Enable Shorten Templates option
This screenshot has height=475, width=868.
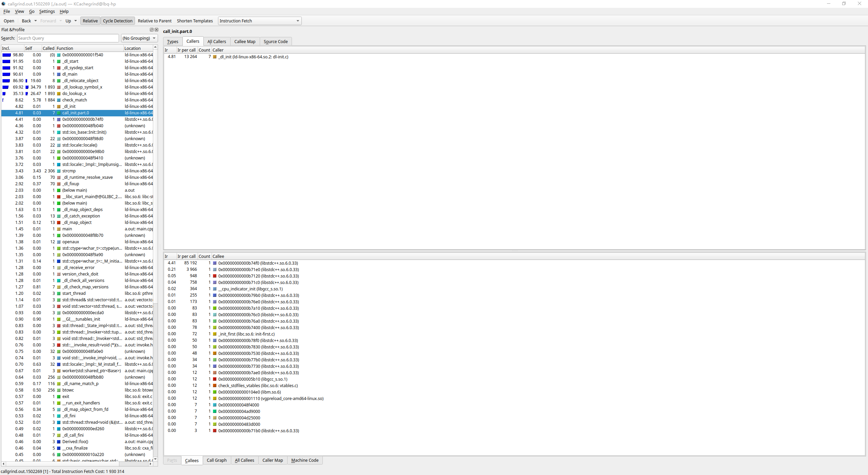195,21
